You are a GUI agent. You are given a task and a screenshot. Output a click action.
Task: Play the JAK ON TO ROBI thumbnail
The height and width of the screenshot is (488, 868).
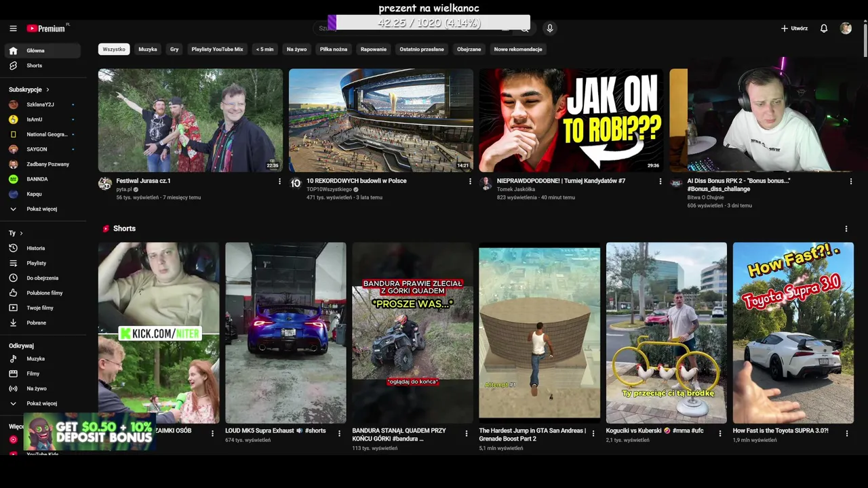click(571, 120)
